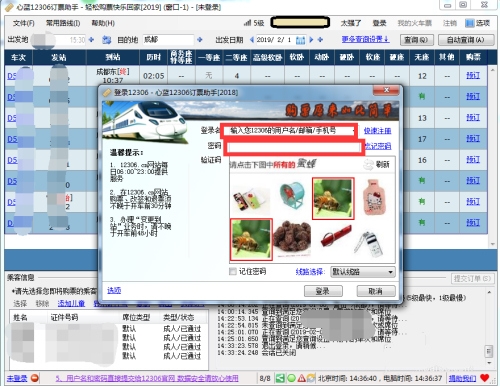Refresh the captcha with 刷新
The image size is (500, 386).
(377, 164)
